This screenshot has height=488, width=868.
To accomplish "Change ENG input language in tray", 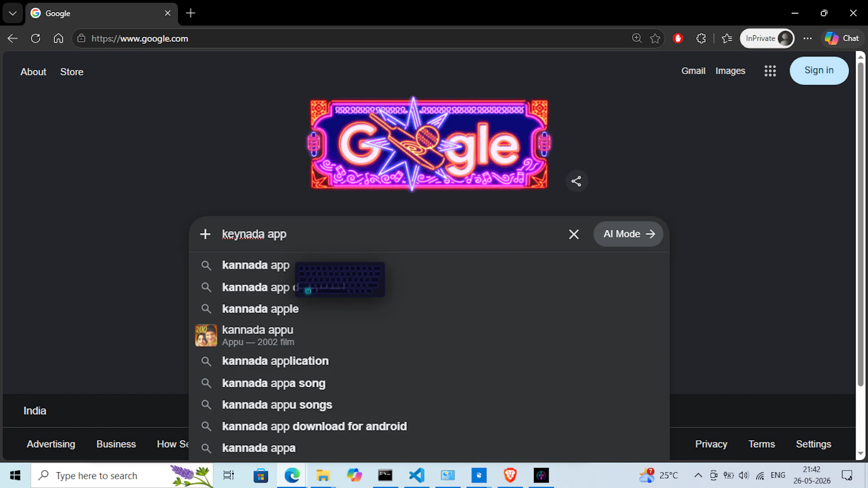I will pyautogui.click(x=778, y=476).
